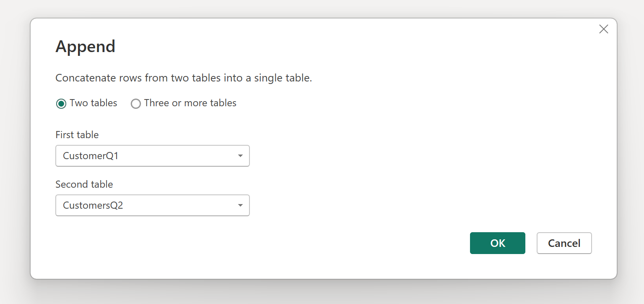Open the CustomerQ1 combo box
The image size is (644, 304).
153,156
